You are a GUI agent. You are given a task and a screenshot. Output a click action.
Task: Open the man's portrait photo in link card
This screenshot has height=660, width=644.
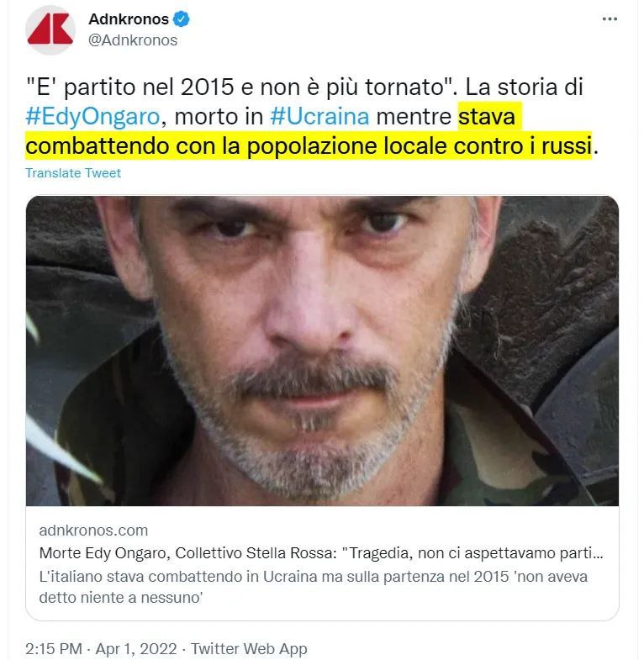pos(322,351)
